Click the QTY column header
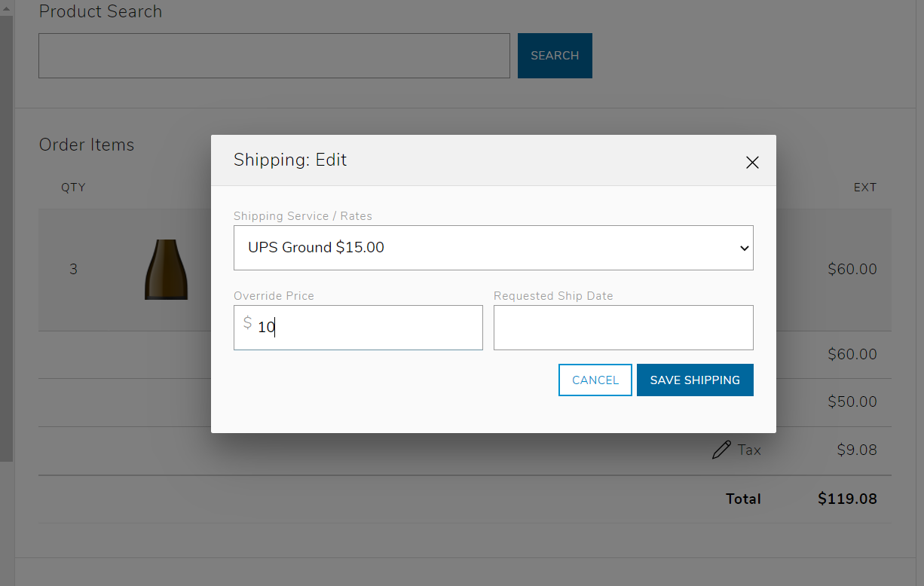 73,187
